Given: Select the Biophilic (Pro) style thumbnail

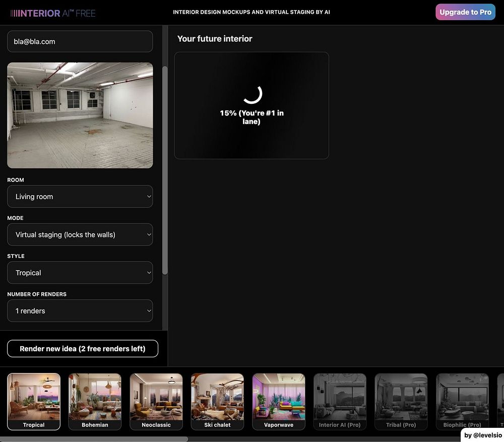Looking at the screenshot, I should click(x=462, y=402).
